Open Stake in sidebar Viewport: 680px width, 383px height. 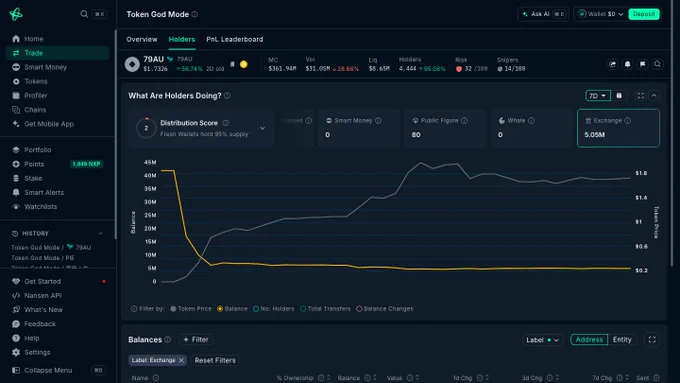coord(33,178)
